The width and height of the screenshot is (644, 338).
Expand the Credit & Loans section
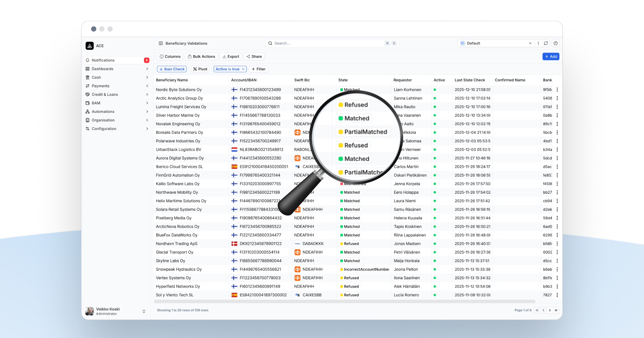(147, 95)
